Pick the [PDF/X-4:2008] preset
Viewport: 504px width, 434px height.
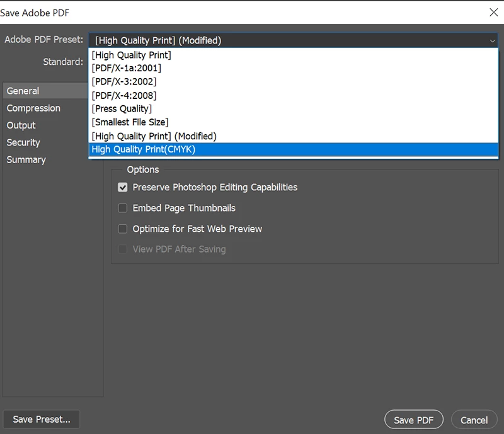tap(293, 96)
